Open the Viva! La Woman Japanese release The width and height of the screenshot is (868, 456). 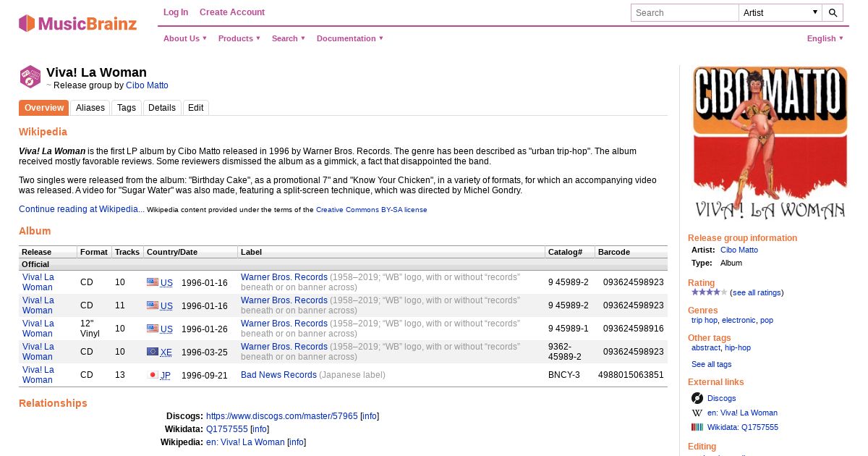pyautogui.click(x=38, y=375)
